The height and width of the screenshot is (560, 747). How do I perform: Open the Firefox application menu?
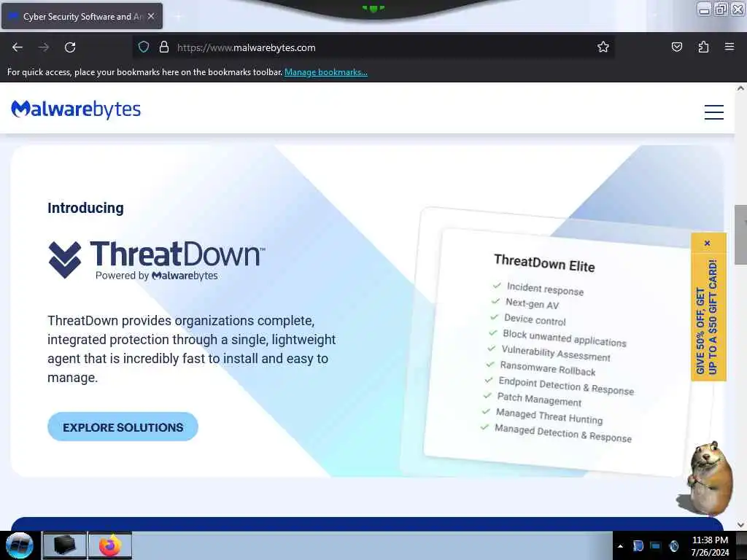729,47
